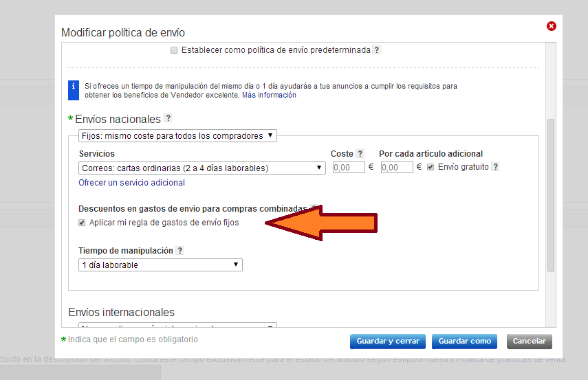
Task: Click the Cancelar button
Action: (529, 342)
